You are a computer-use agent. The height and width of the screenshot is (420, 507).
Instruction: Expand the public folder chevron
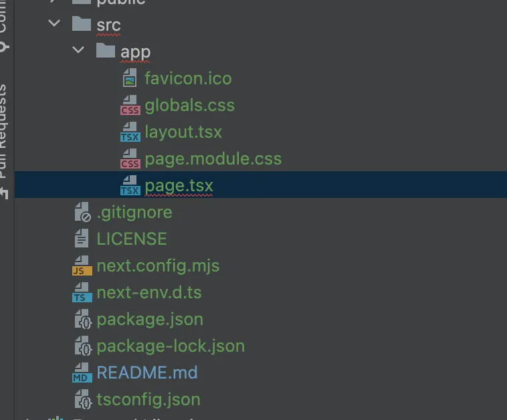[54, 1]
